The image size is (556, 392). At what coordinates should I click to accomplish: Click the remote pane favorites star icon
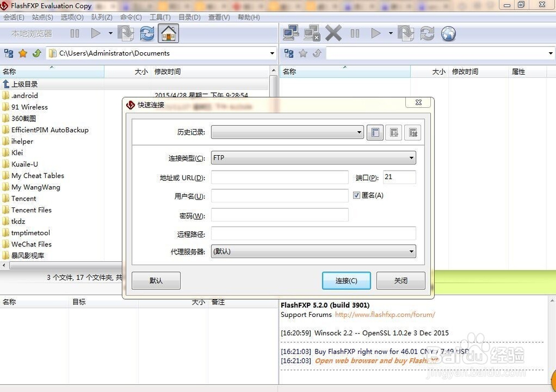pos(303,53)
